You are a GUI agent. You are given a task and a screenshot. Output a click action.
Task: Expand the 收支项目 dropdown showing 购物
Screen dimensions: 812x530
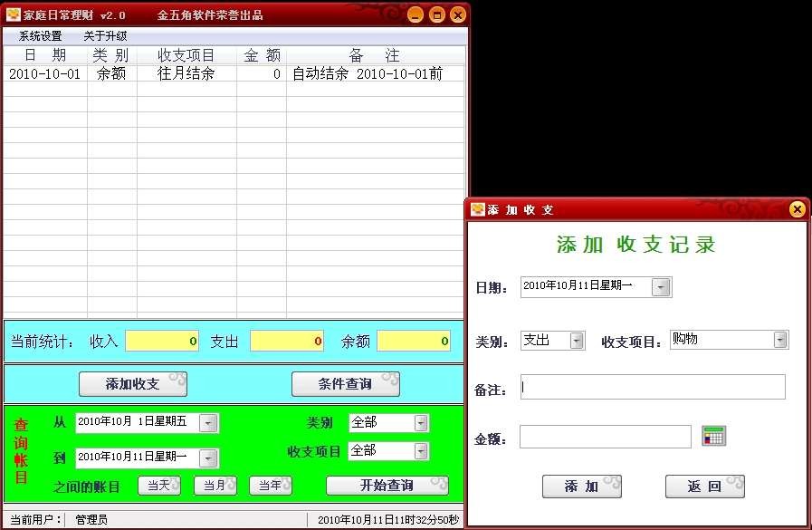(x=780, y=340)
